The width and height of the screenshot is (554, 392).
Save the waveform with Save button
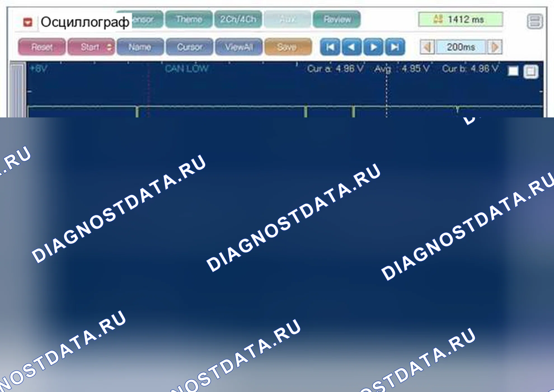point(288,47)
